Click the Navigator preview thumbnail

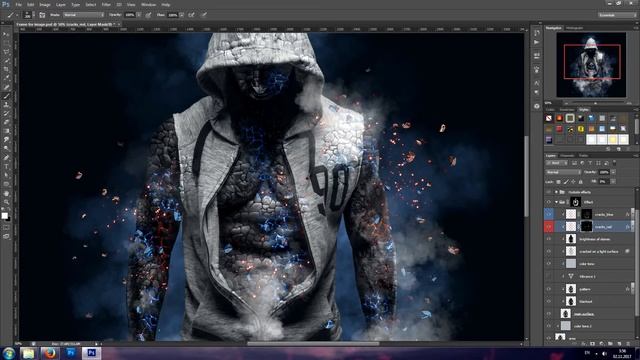(591, 64)
